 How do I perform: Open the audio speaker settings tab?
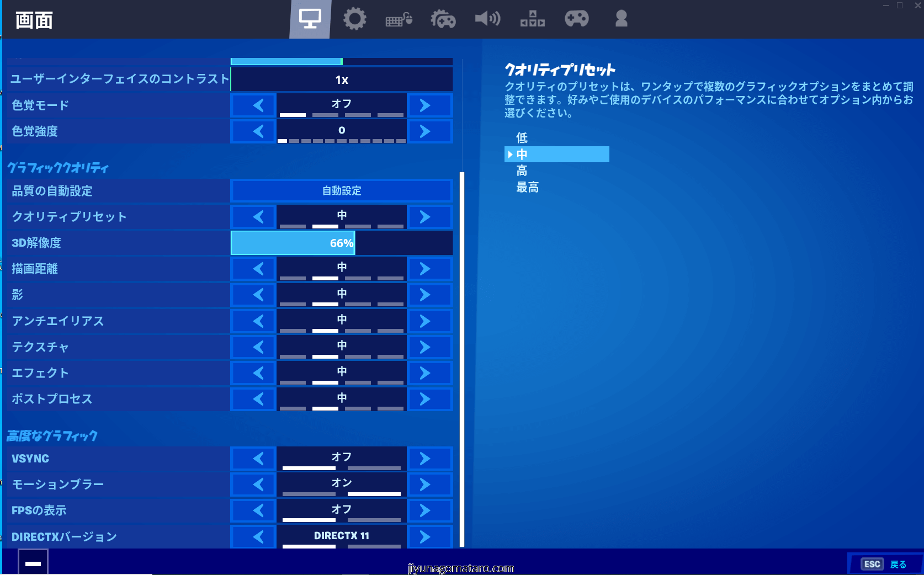point(487,19)
